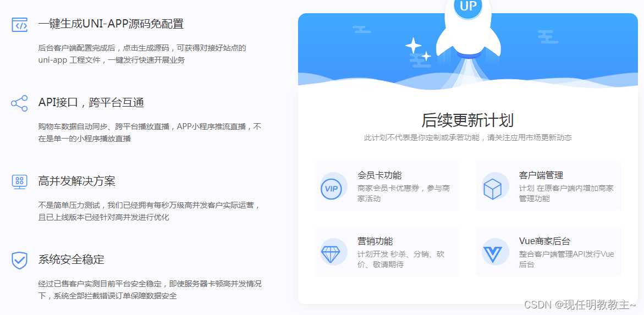Click the heading 系统安全稳定
Image resolution: width=644 pixels, height=315 pixels.
pos(71,259)
